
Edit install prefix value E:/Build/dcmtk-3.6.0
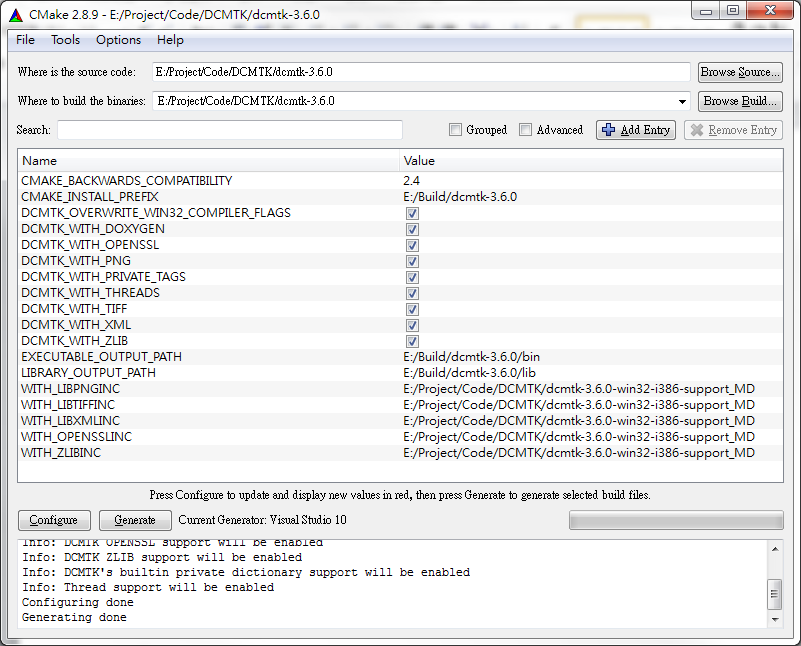(460, 197)
